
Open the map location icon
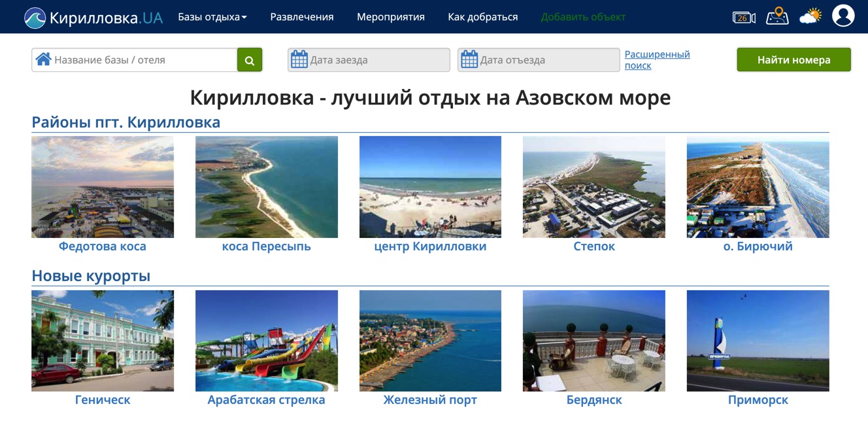pos(777,16)
